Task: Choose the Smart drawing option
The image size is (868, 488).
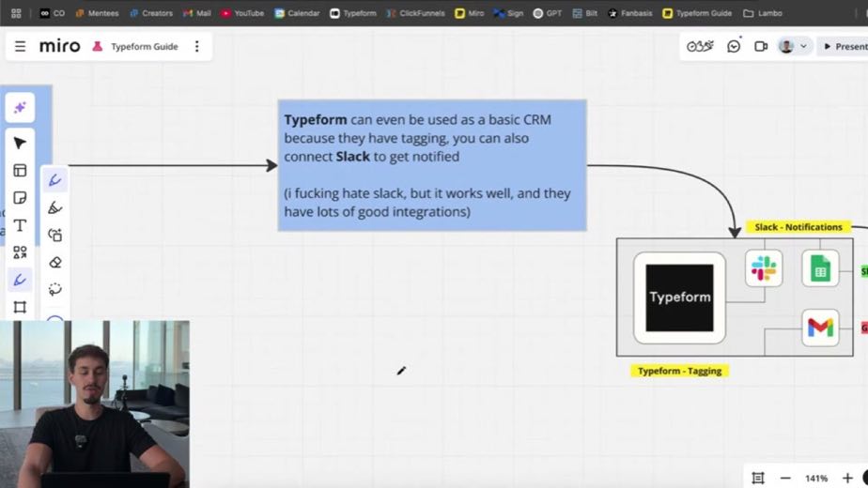Action: click(x=54, y=235)
